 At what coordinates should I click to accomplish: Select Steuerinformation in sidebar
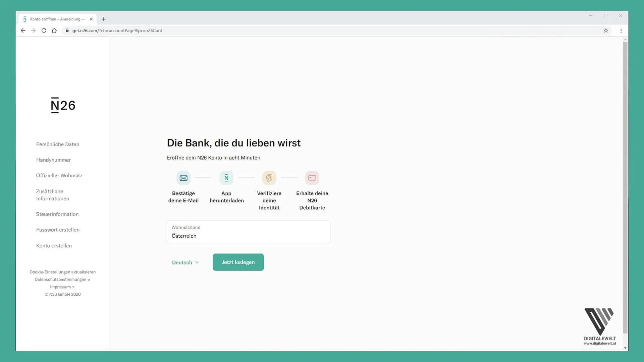pyautogui.click(x=57, y=214)
